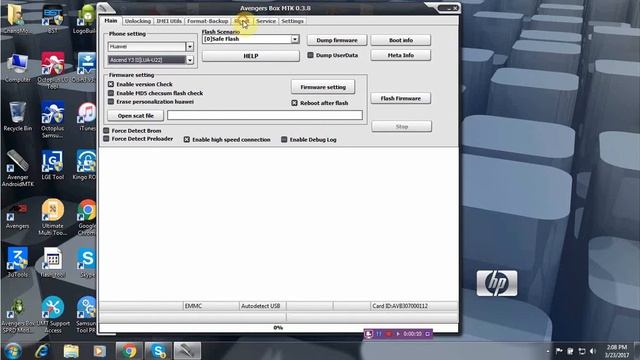The height and width of the screenshot is (360, 640).
Task: Launch the Ultimate Multi Tool shortcut
Action: click(x=53, y=217)
